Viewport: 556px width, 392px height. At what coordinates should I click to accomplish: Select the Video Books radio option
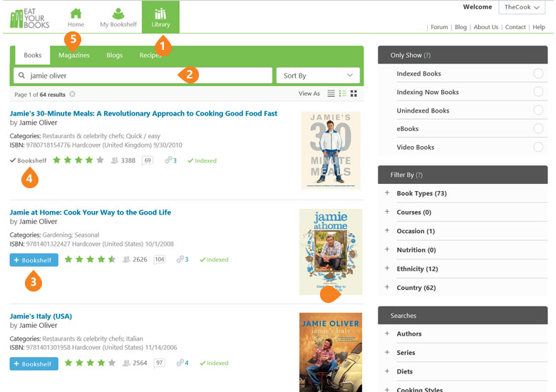[538, 147]
